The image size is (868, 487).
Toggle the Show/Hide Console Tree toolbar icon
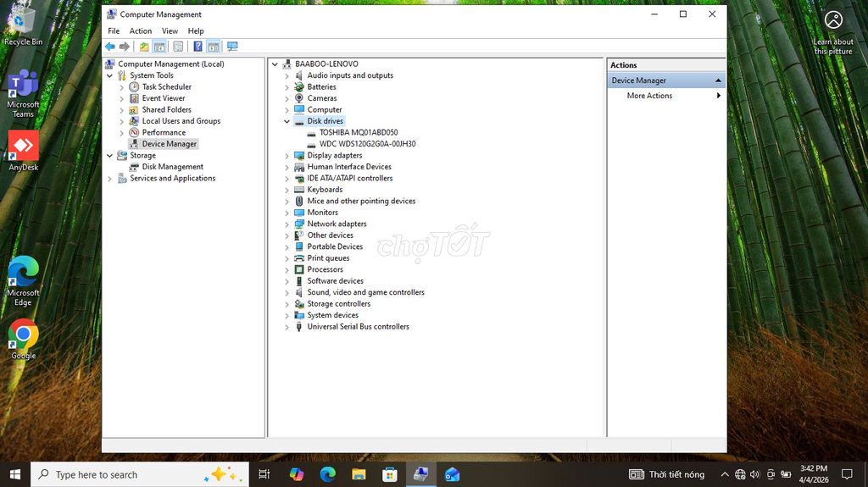point(159,47)
